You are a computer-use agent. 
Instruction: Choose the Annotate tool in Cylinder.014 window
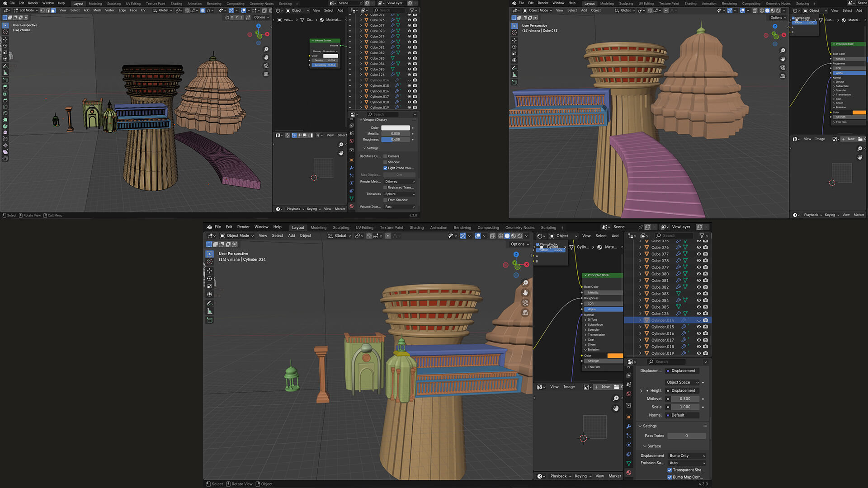pyautogui.click(x=209, y=303)
